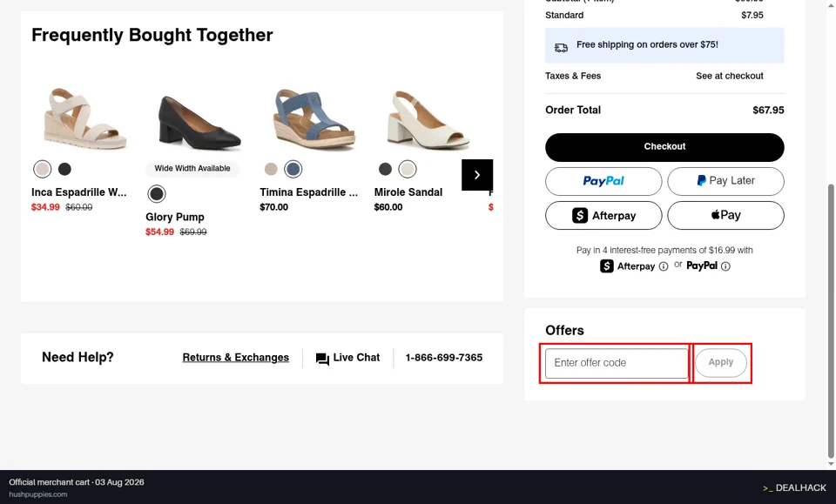Start a Live Chat
The width and height of the screenshot is (836, 504).
click(x=347, y=358)
